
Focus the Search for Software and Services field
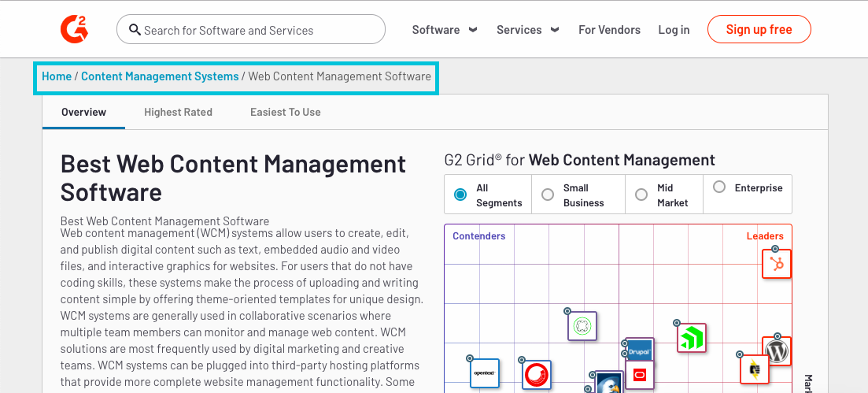251,29
